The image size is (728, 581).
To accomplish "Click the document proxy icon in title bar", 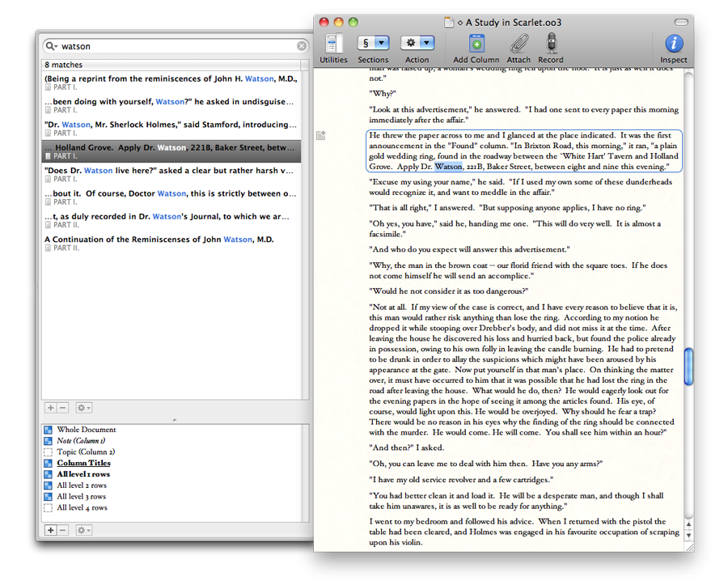I will [448, 23].
